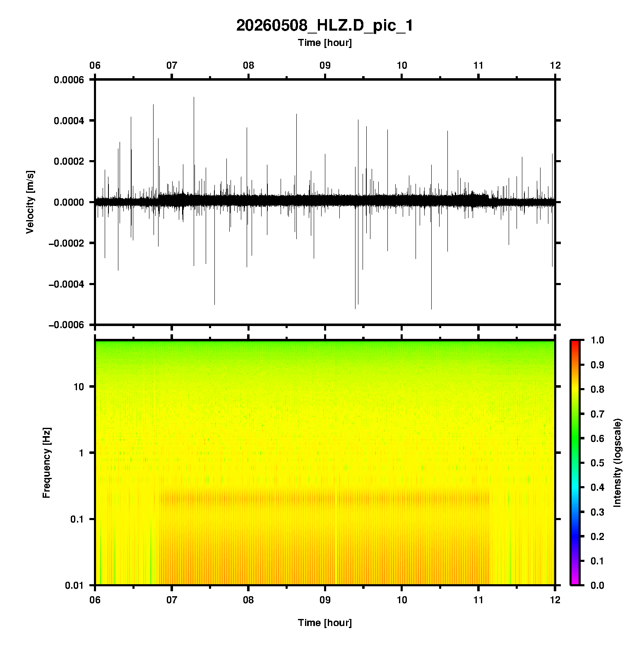Click the bottom Time [hour] axis label
This screenshot has width=644, height=662.
[325, 623]
